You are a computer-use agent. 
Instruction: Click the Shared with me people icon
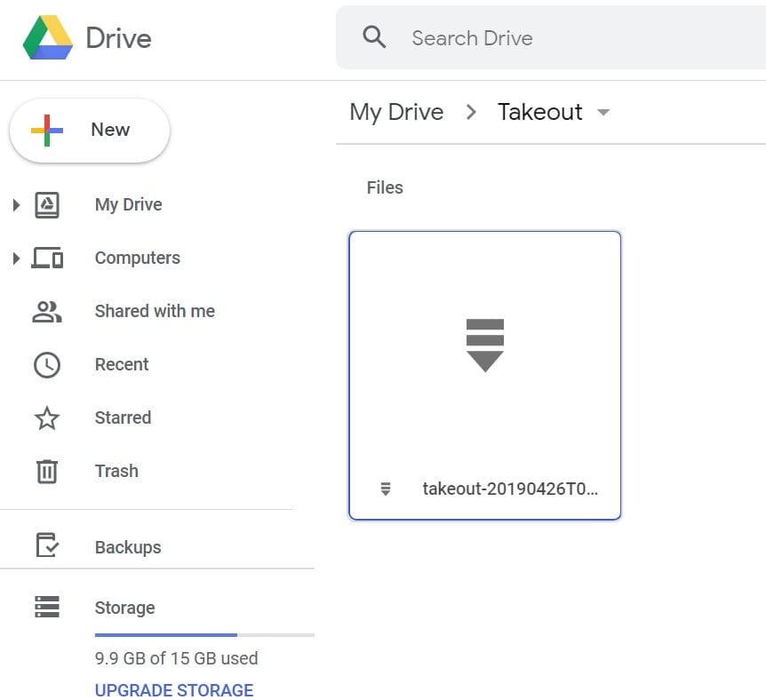click(47, 312)
